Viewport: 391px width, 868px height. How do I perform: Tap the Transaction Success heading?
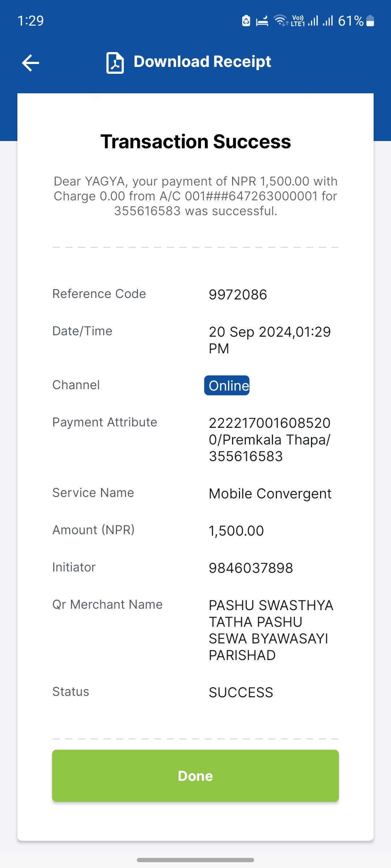pos(195,141)
